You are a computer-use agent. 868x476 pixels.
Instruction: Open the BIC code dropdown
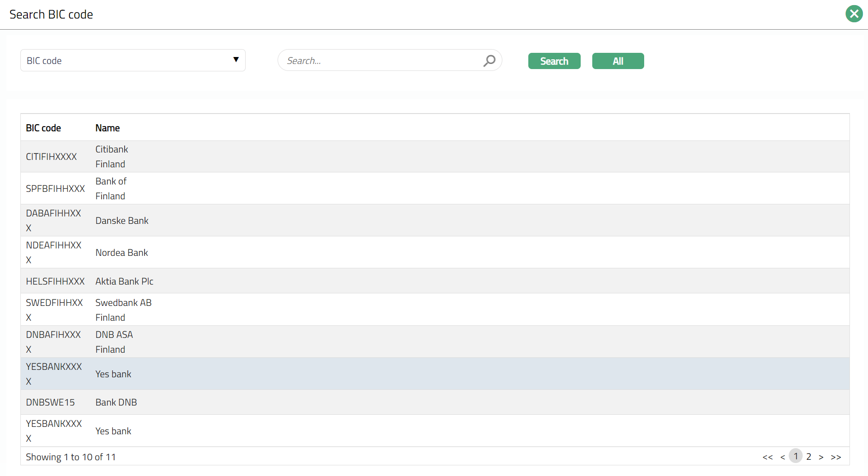(133, 61)
